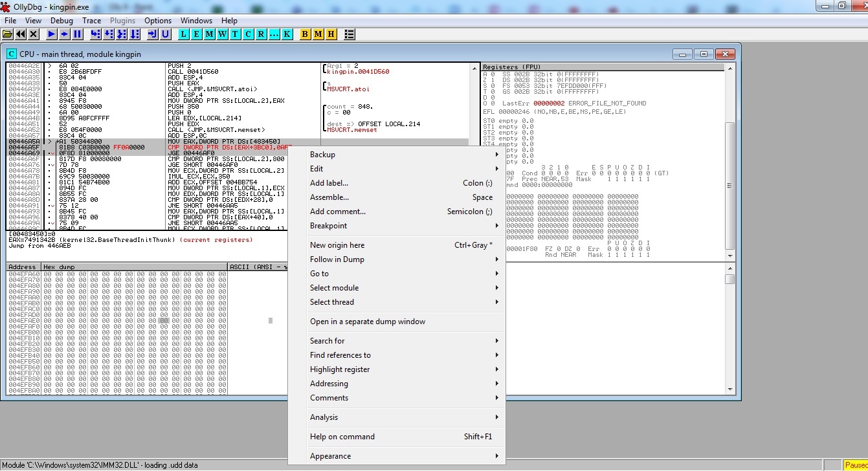The height and width of the screenshot is (471, 868).
Task: Minimize the CPU child window
Action: [682, 54]
